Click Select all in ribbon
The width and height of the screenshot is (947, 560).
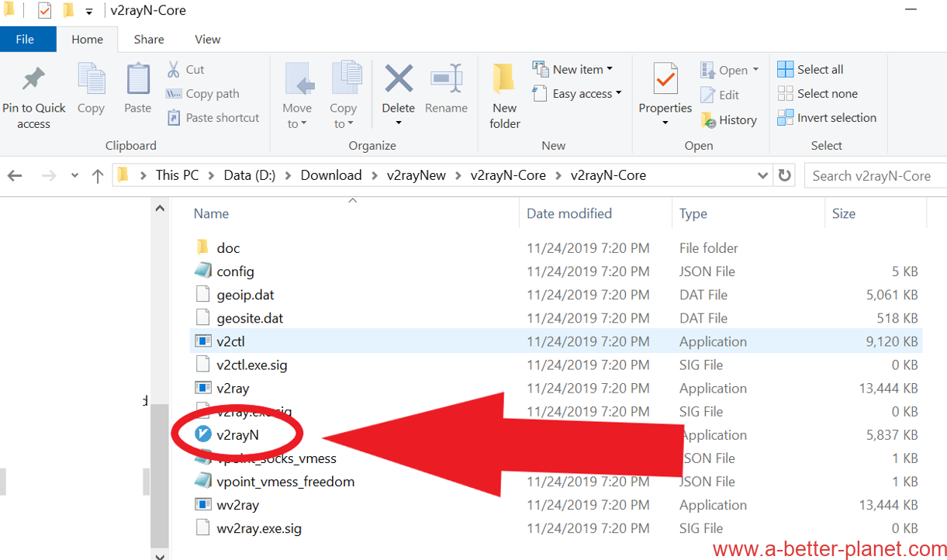810,70
